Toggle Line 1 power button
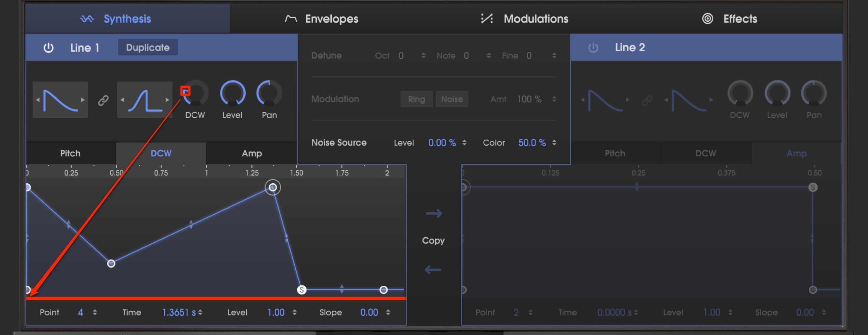 [x=49, y=48]
